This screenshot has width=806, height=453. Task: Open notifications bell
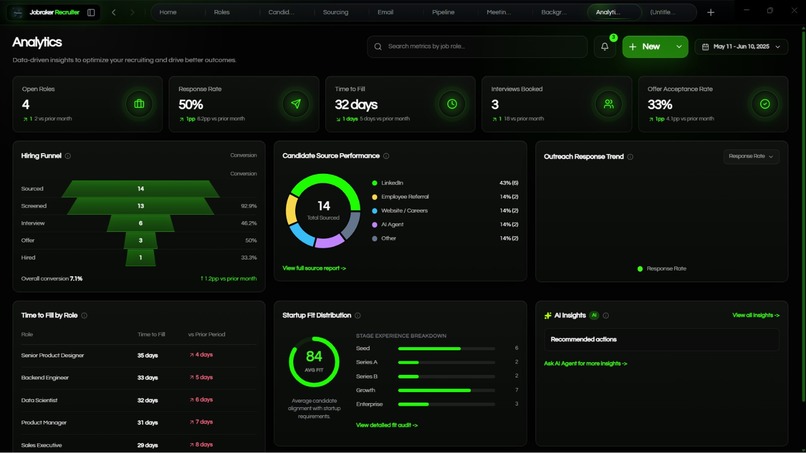604,47
